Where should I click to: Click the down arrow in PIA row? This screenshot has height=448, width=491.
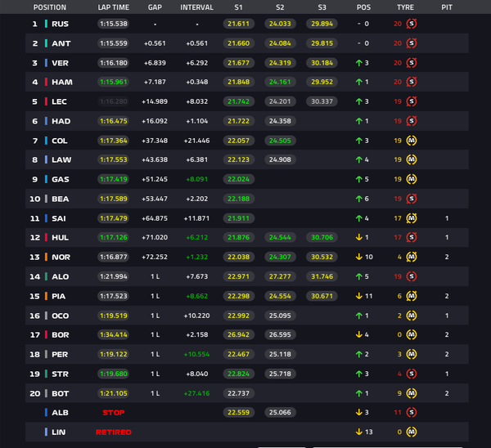tap(359, 296)
